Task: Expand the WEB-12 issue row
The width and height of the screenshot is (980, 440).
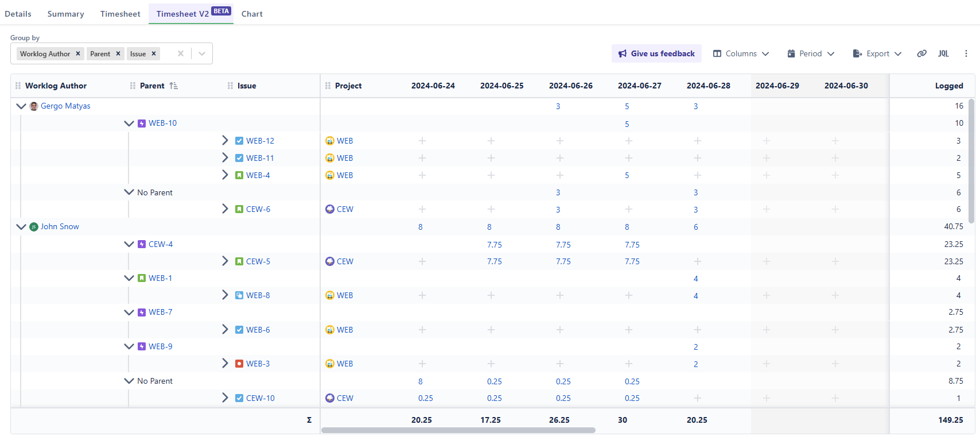Action: coord(225,140)
